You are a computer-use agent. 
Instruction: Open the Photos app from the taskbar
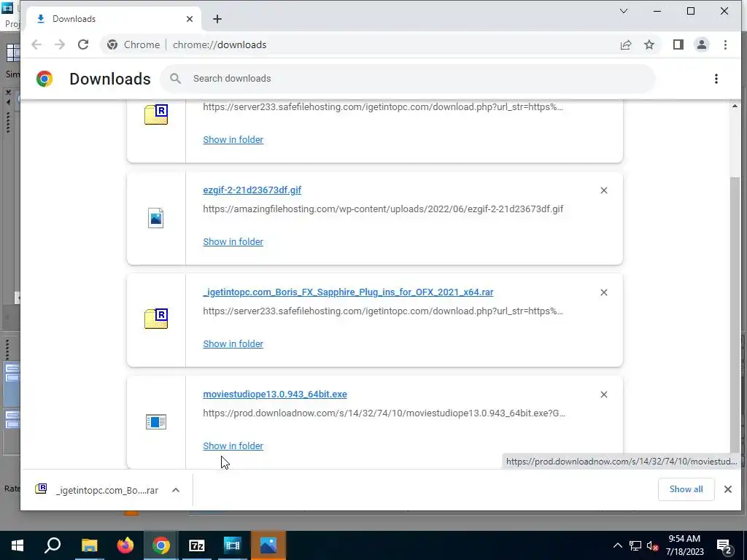pos(268,545)
